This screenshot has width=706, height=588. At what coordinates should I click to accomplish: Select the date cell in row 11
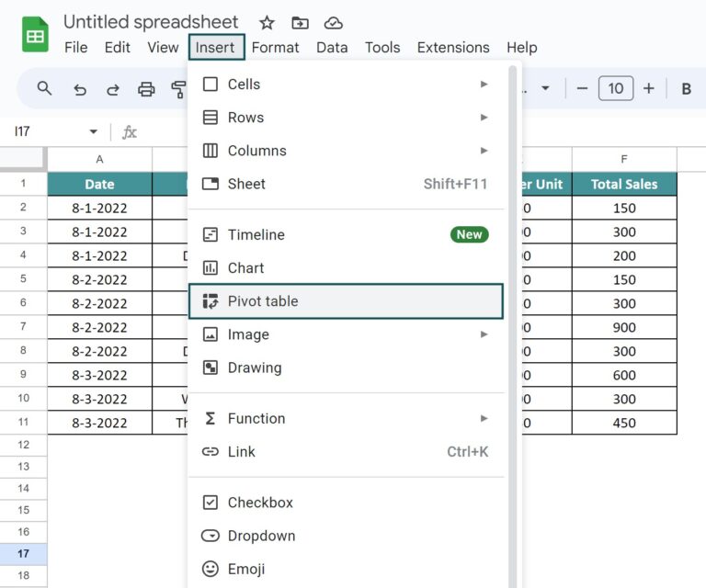(x=99, y=423)
